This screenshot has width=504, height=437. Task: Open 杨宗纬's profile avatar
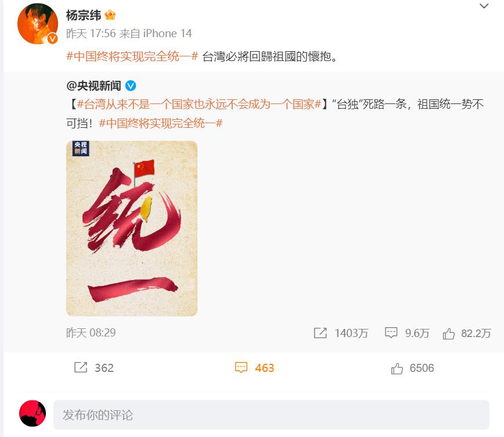tap(38, 23)
